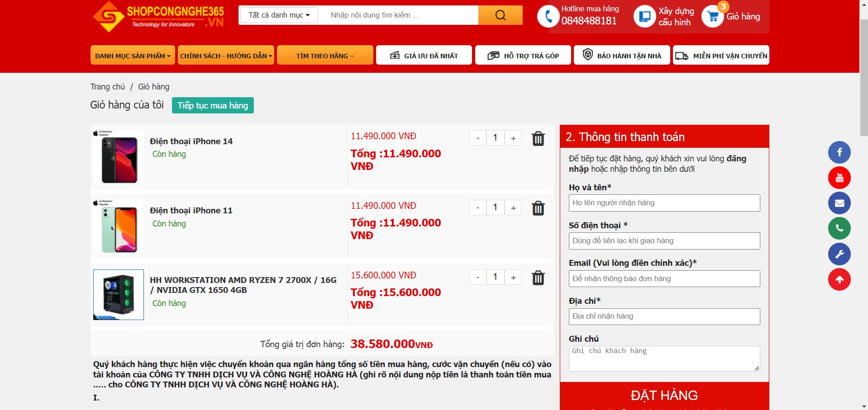The width and height of the screenshot is (868, 410).
Task: Open the Facebook floating button
Action: [839, 152]
